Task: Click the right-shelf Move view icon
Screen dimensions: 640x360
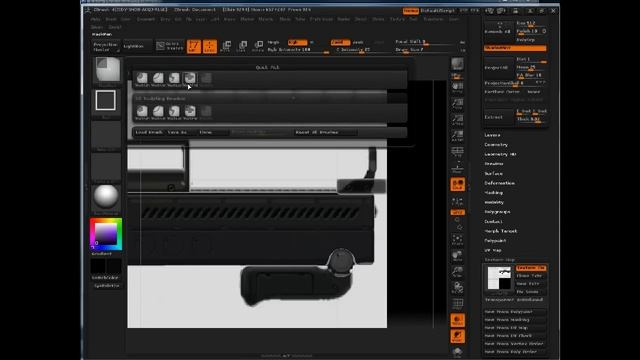Action: pyautogui.click(x=457, y=256)
